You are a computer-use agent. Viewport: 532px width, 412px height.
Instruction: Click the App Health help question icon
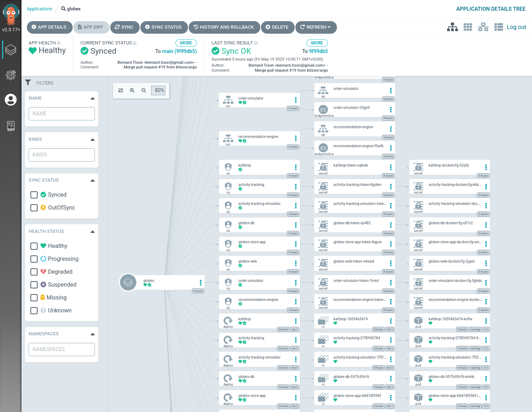pos(59,43)
